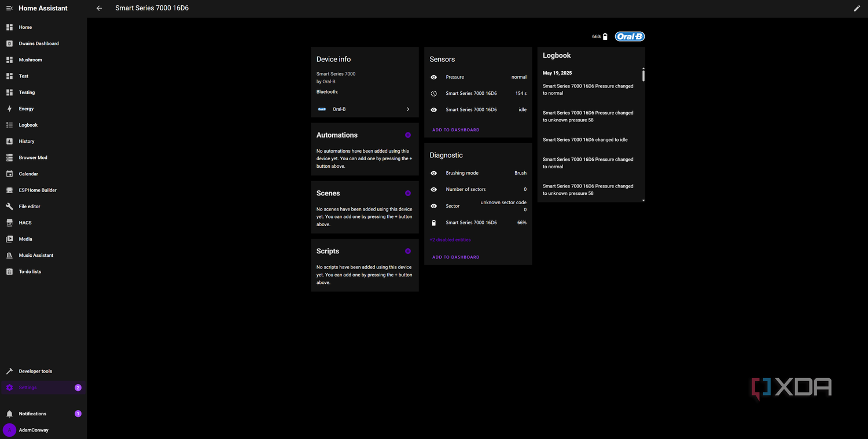Click the 66% battery diagnostic icon

(x=434, y=223)
